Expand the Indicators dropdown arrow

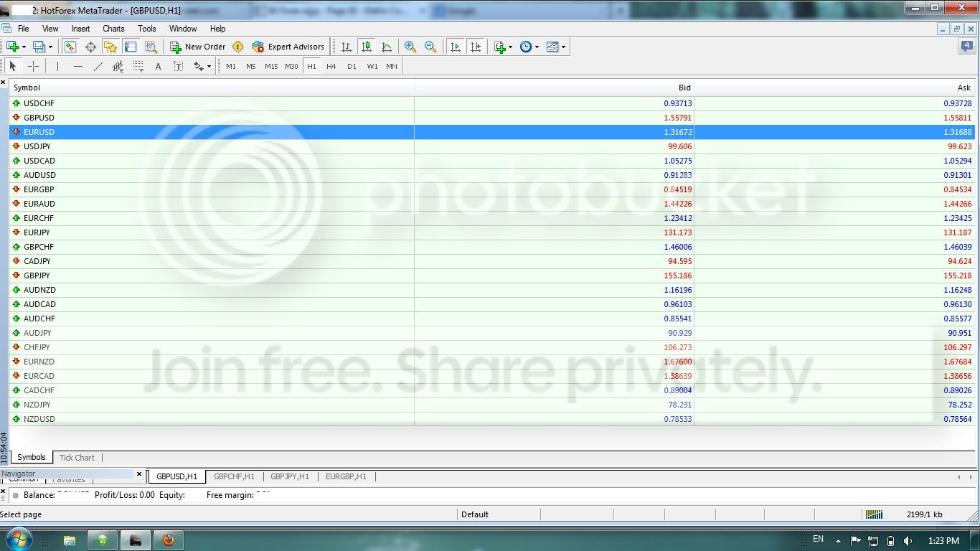tap(510, 47)
